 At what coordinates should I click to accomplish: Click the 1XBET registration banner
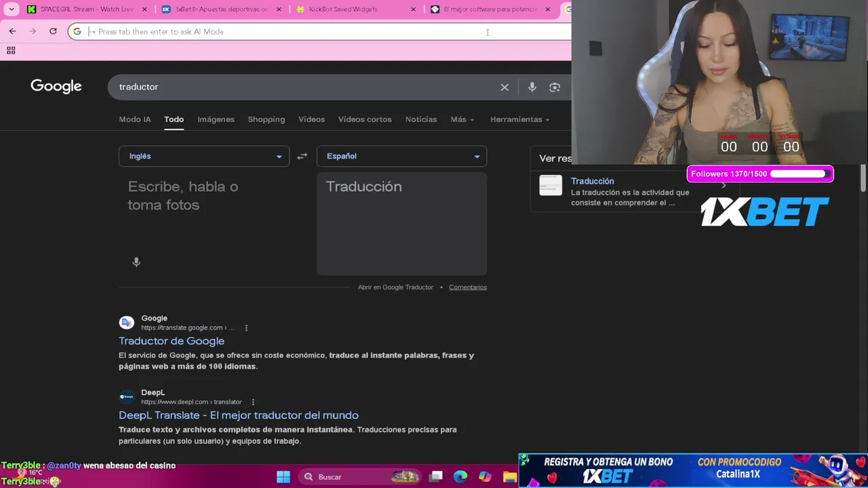pyautogui.click(x=693, y=470)
